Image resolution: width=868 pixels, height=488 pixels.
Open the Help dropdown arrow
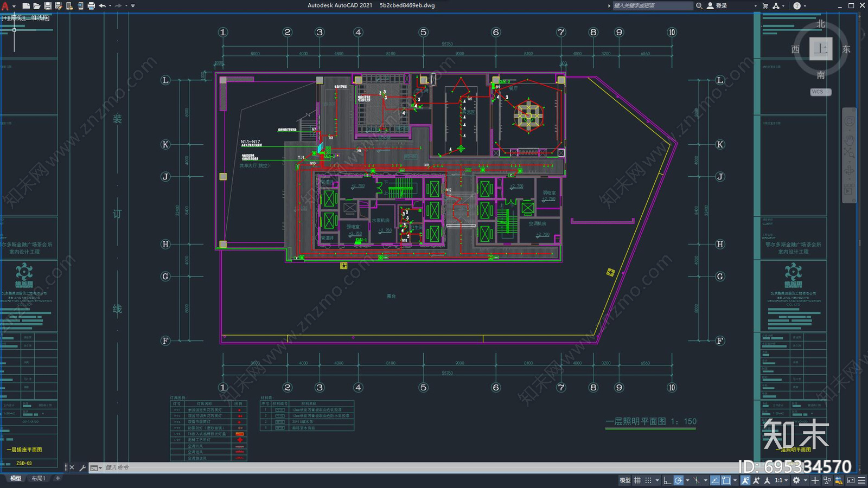point(805,6)
